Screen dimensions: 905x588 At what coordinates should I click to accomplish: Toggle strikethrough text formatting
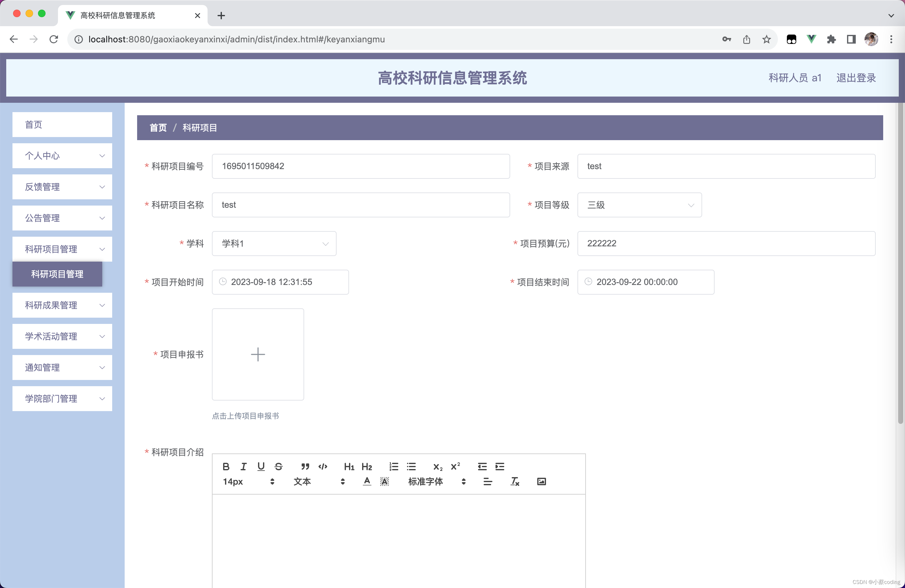point(278,466)
